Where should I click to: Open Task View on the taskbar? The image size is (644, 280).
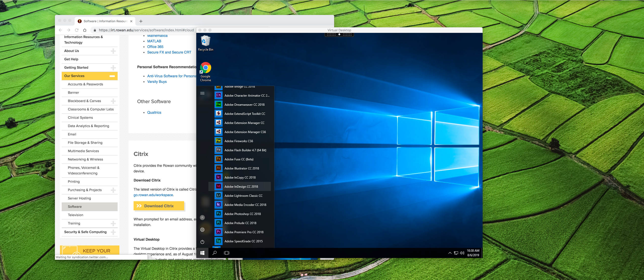[227, 253]
